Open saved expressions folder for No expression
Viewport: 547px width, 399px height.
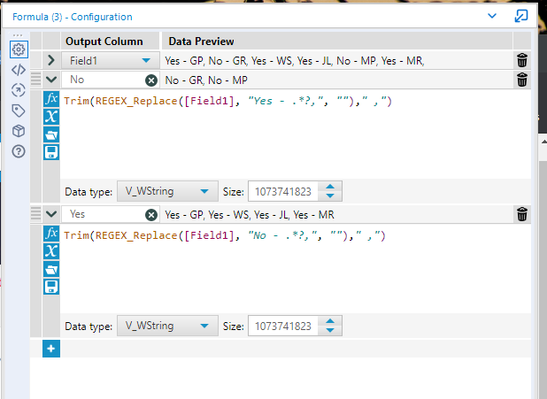(51, 135)
